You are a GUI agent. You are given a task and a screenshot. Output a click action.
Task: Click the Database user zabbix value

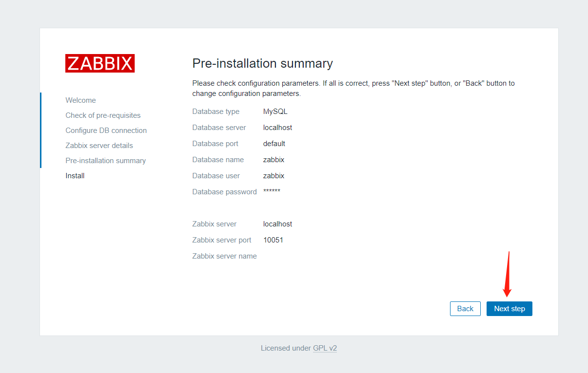274,176
